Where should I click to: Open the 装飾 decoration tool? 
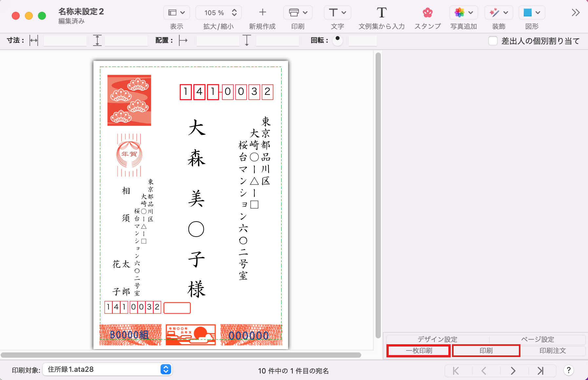(x=498, y=13)
